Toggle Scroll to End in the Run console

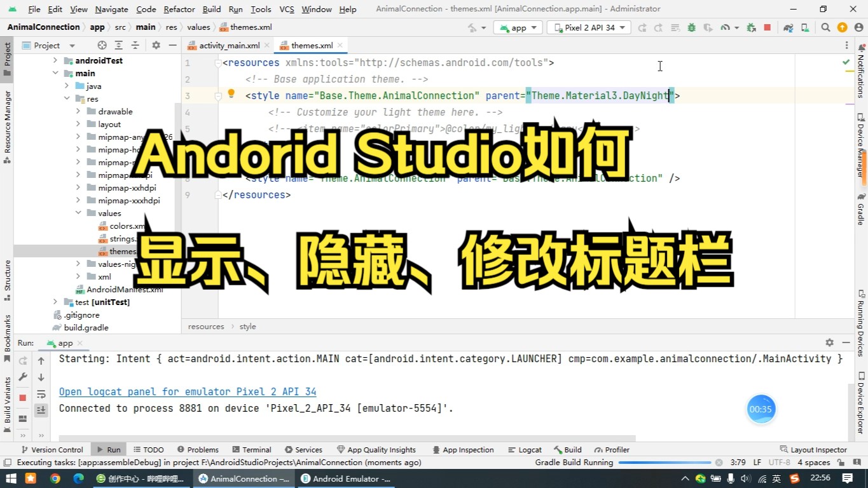(41, 410)
